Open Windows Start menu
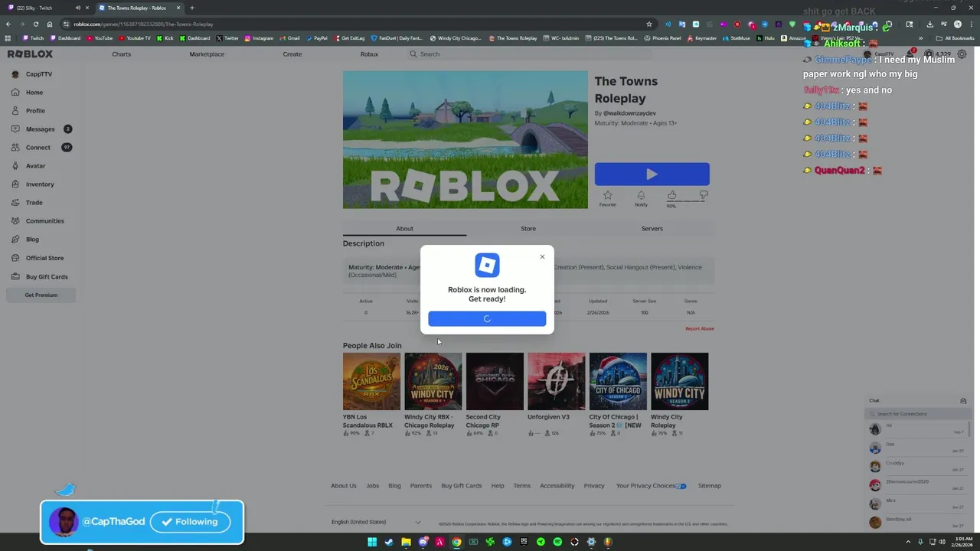This screenshot has height=551, width=980. (x=372, y=542)
